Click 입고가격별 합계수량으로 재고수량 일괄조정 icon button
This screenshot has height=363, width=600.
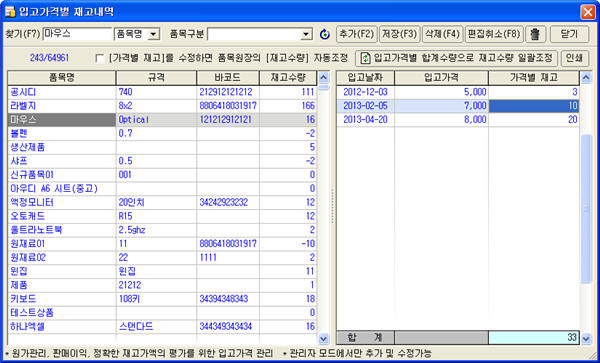coord(456,59)
